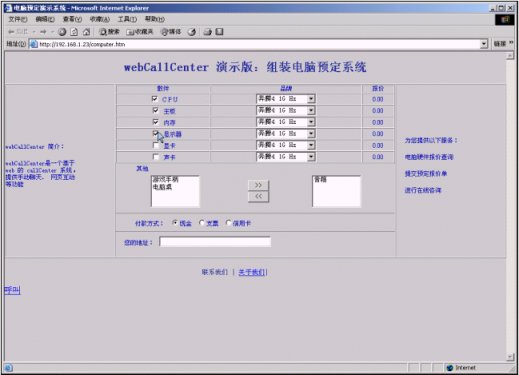
Task: Open the Favorites (收藏夹) toolbar button
Action: point(139,32)
